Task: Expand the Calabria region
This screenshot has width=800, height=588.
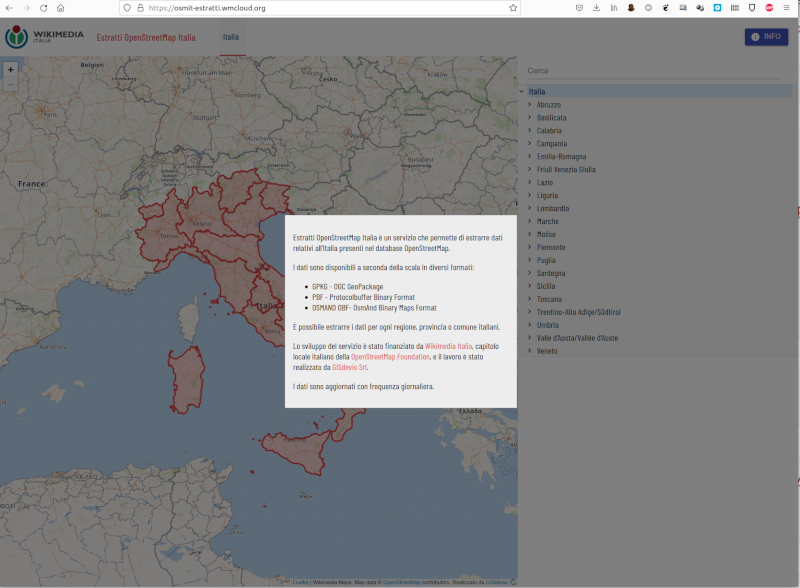Action: (530, 130)
